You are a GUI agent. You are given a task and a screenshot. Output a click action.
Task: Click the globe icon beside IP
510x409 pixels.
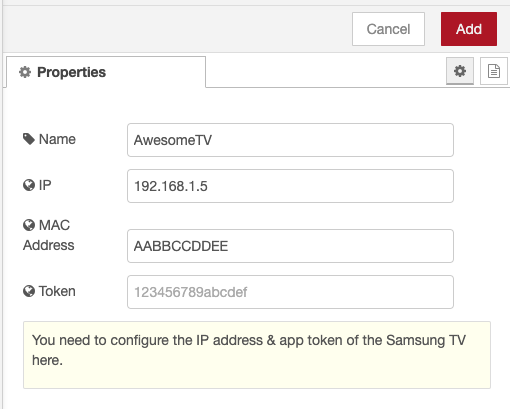tap(29, 185)
